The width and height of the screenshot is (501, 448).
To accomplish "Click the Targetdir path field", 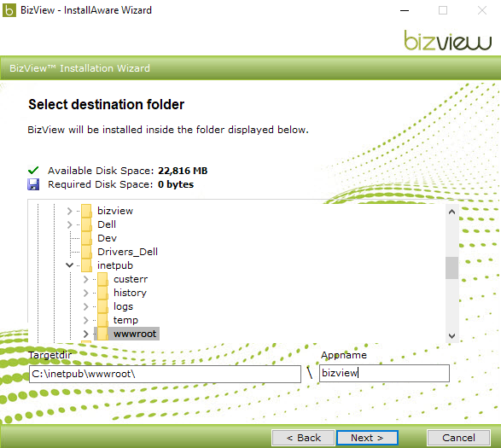I will click(165, 374).
